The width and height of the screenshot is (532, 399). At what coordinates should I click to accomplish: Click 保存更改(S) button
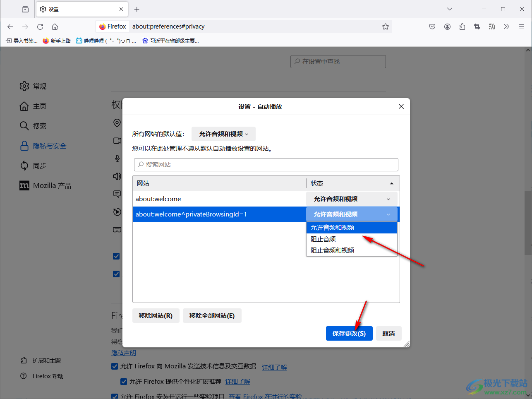point(349,333)
